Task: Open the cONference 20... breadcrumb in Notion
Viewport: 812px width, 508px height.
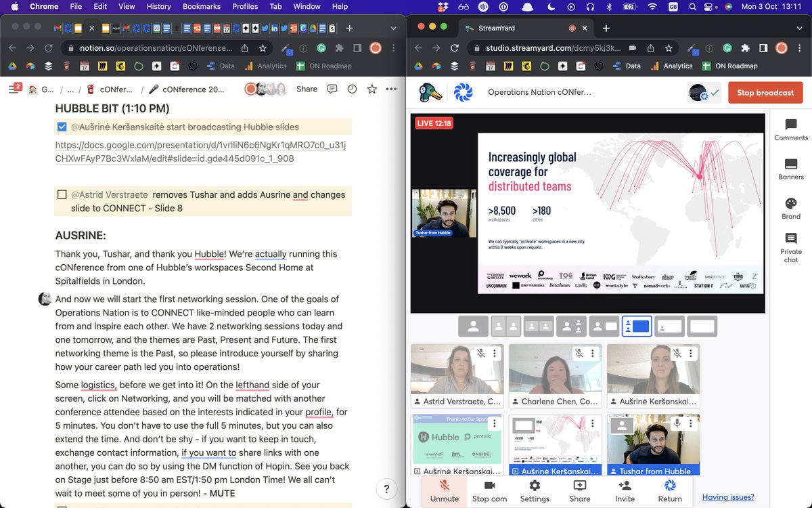Action: pos(186,89)
